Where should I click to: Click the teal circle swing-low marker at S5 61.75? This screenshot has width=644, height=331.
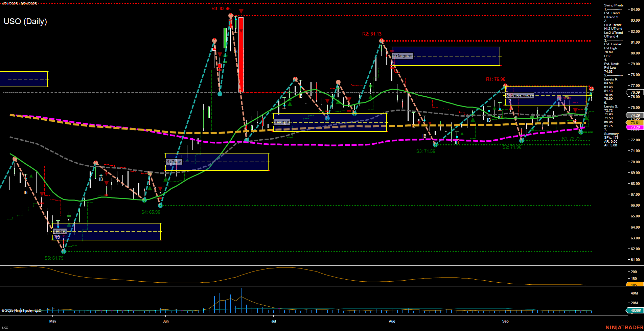point(64,252)
